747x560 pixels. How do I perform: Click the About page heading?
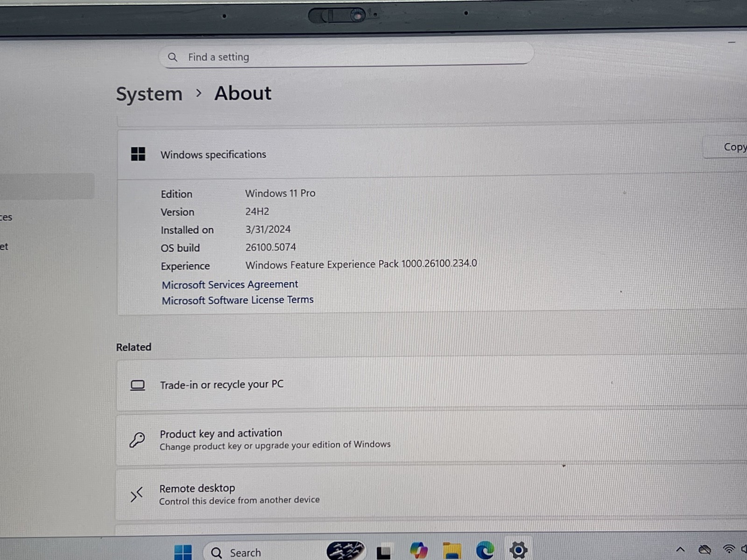point(243,93)
